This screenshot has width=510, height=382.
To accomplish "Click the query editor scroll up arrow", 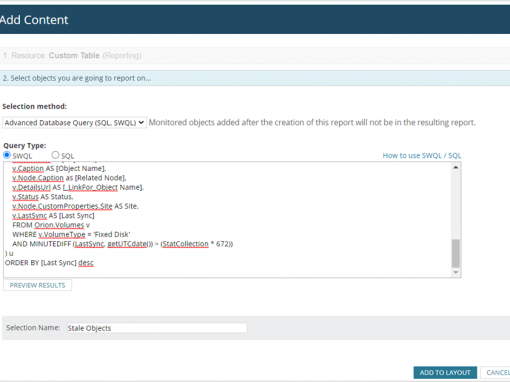I will click(x=456, y=167).
